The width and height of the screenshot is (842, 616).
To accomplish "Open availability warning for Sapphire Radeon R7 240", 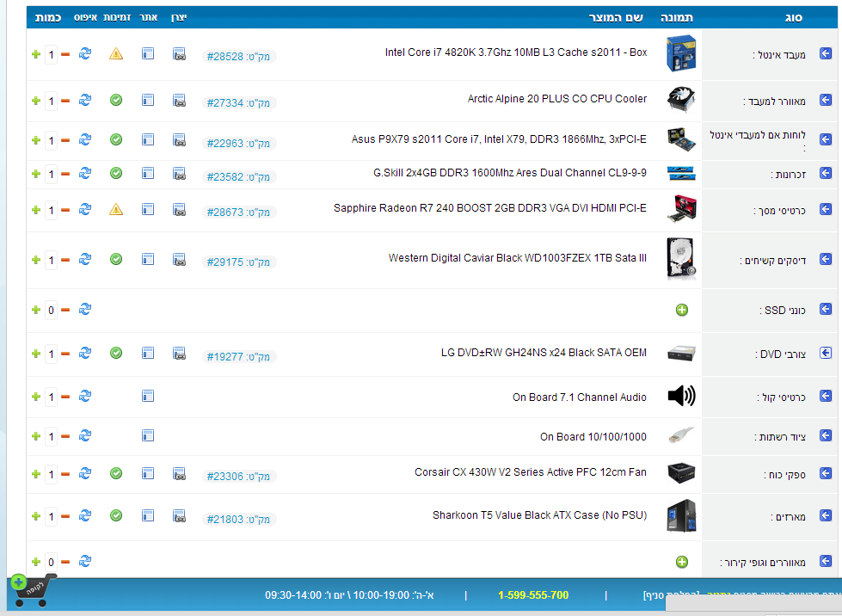I will coord(116,209).
